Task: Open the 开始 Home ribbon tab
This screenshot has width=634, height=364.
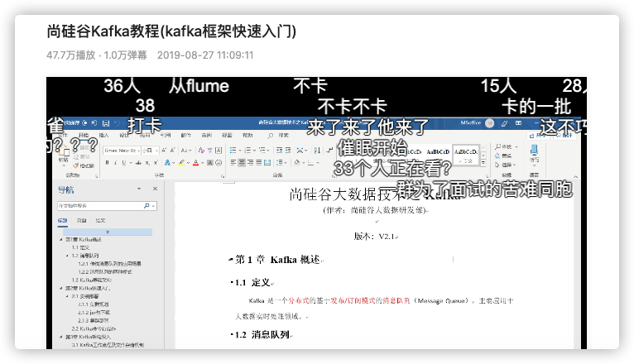Action: [84, 135]
